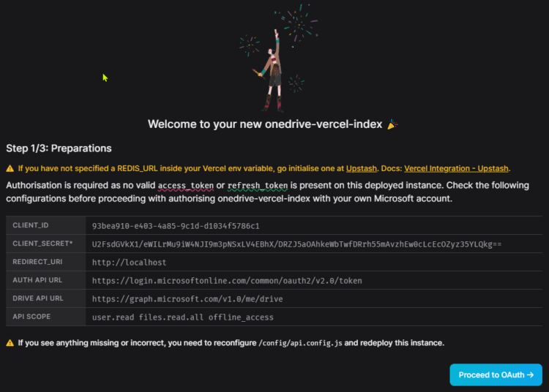Select the CLIENT_ID value 93bea910-e403-4a85-9c1d-d1034f5786c1
The image size is (549, 392).
(x=176, y=226)
